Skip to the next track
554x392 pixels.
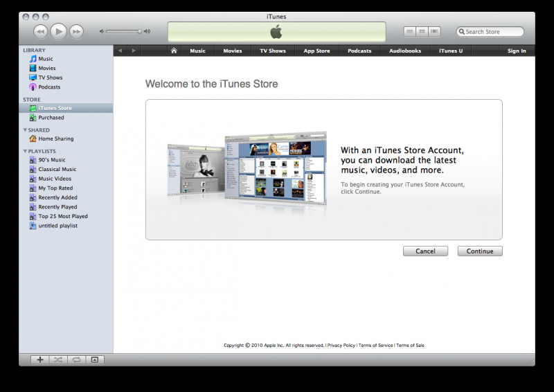click(x=76, y=31)
